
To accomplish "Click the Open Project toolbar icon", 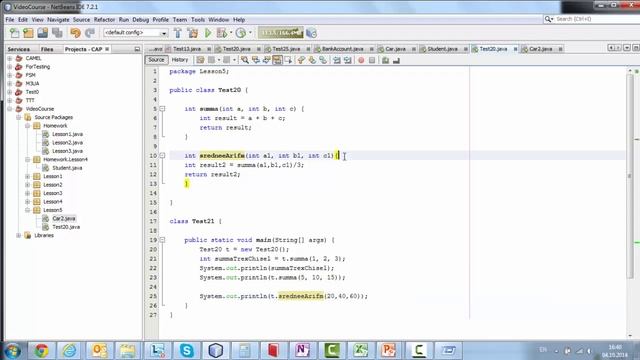I will (x=42, y=33).
